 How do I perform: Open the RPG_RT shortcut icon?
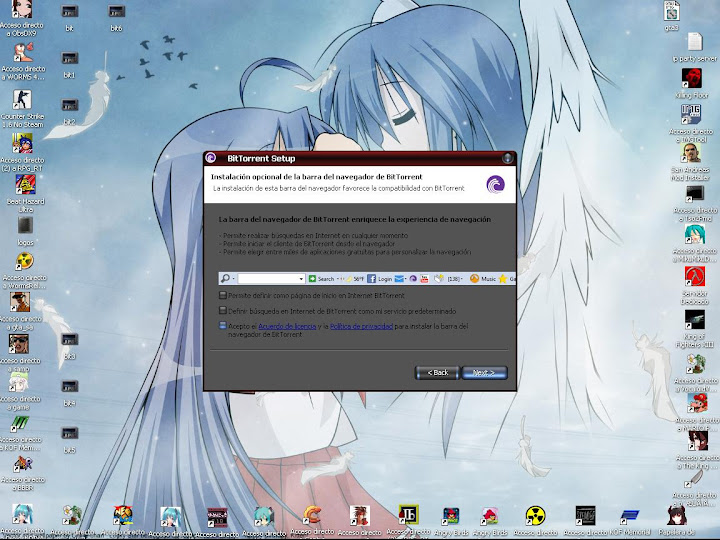pos(22,144)
